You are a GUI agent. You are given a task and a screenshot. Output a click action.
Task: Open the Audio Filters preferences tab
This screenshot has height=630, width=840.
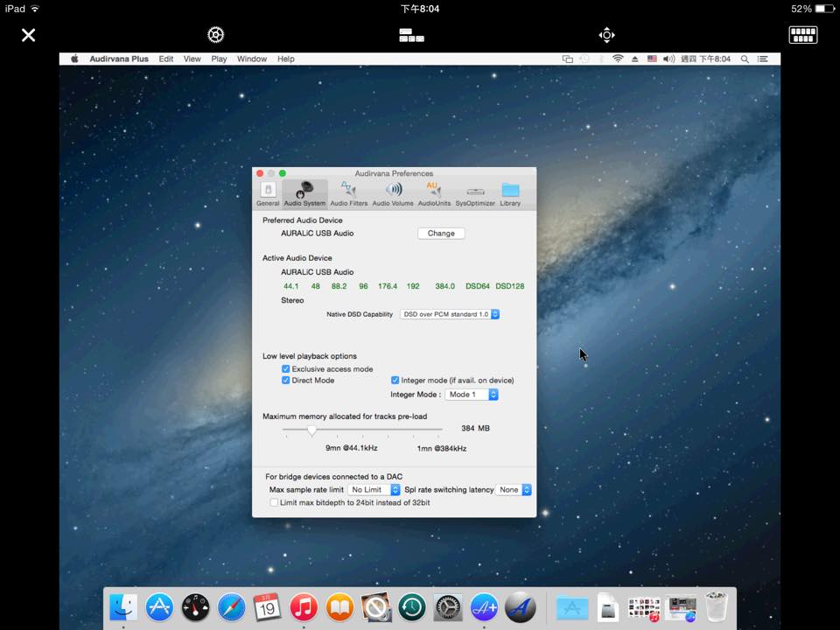349,194
